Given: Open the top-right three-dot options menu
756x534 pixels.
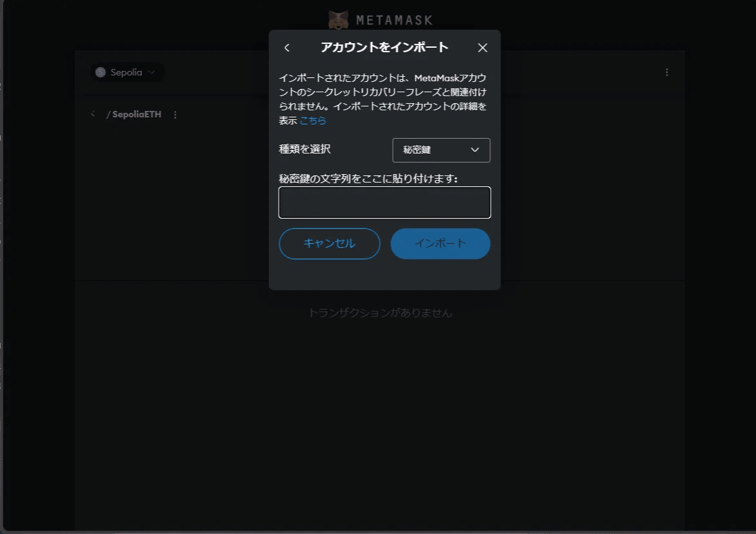Looking at the screenshot, I should pyautogui.click(x=667, y=72).
